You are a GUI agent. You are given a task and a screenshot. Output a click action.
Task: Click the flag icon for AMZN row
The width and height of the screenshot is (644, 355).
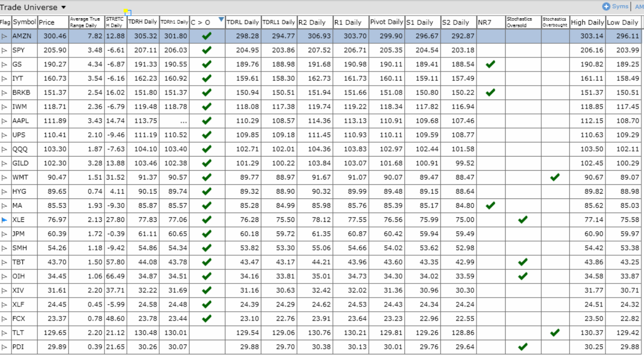point(4,36)
